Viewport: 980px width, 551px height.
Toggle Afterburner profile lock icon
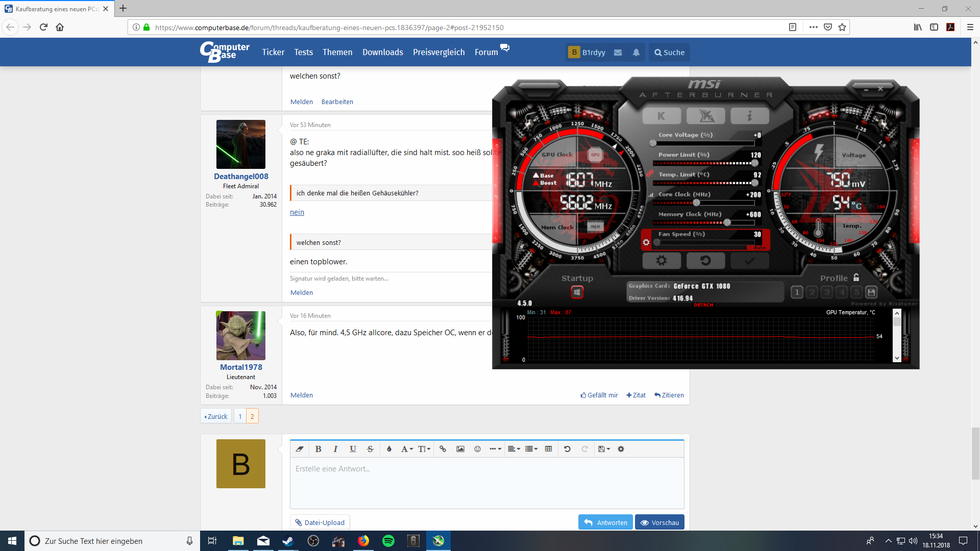pyautogui.click(x=856, y=278)
